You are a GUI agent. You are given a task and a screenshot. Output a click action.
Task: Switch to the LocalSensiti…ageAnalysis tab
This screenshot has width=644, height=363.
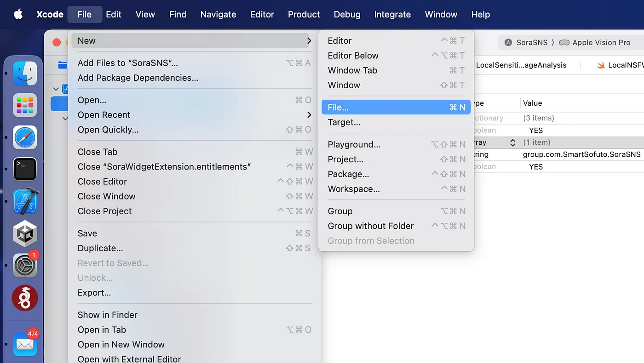(521, 65)
